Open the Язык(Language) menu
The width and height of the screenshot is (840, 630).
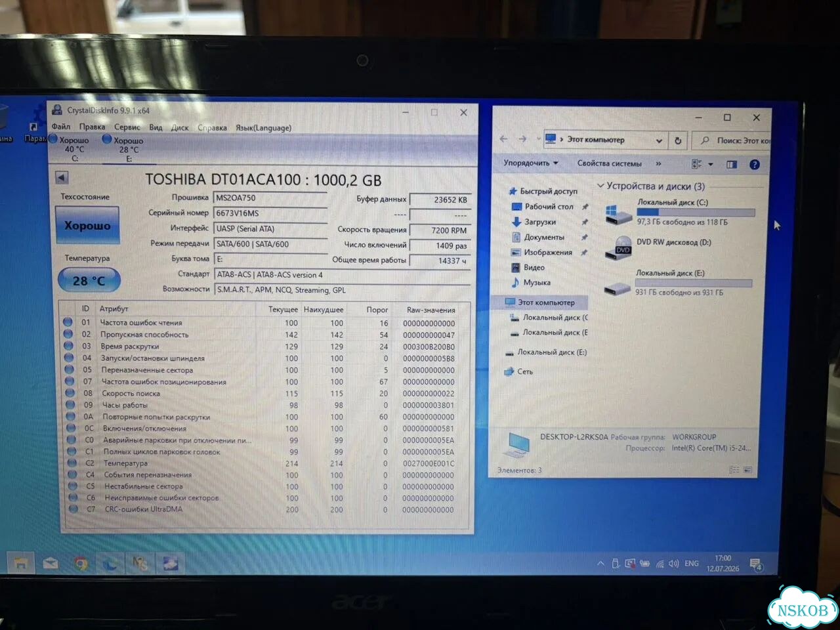[263, 128]
